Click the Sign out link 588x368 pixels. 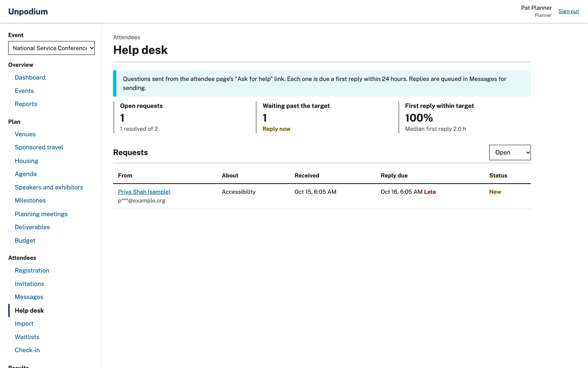coord(568,11)
